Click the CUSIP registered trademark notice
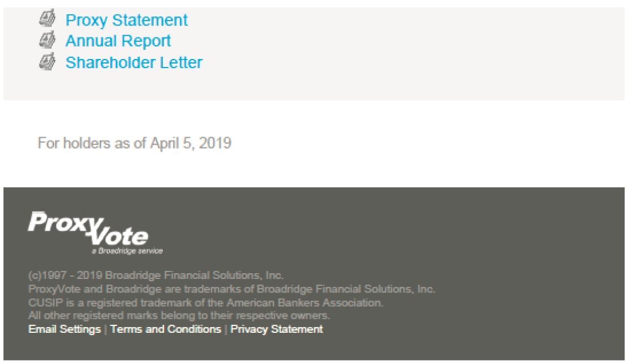 pos(206,303)
